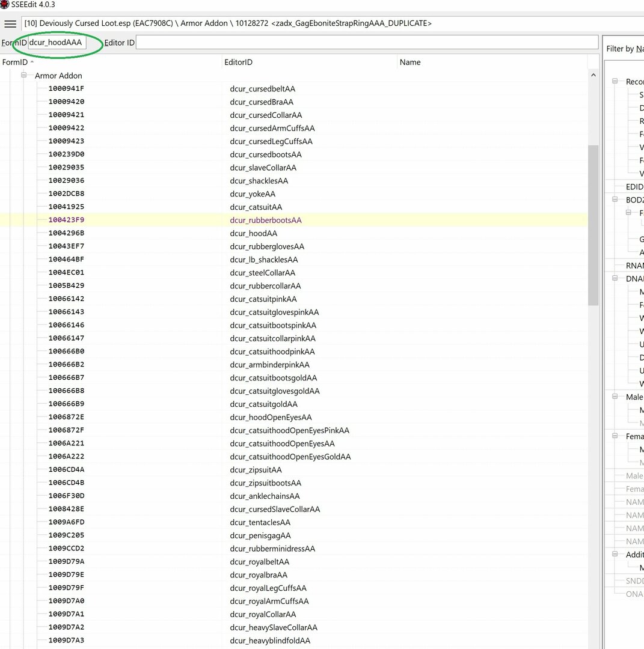This screenshot has width=644, height=649.
Task: Select dcur_catsuitbootspinkAA record
Action: [294, 325]
